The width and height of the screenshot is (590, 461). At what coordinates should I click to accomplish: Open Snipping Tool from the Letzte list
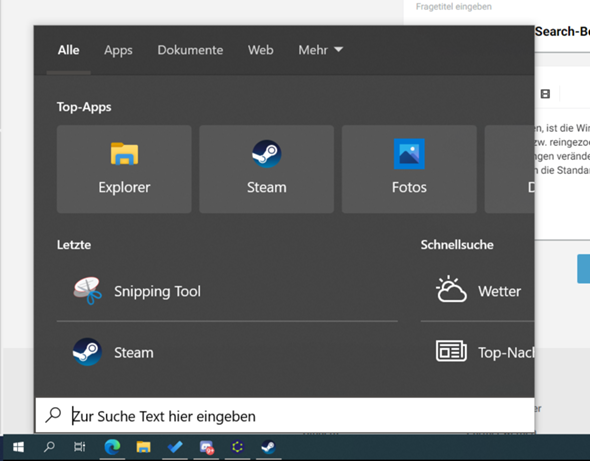click(227, 291)
